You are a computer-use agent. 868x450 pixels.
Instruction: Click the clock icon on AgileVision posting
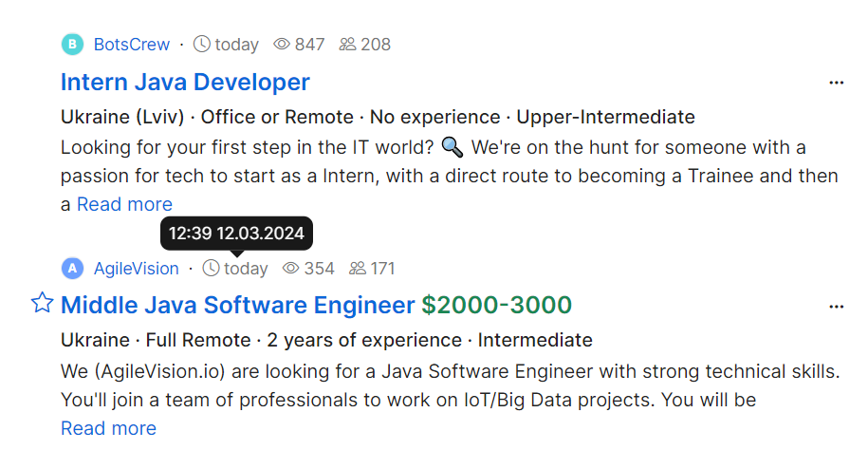pos(211,269)
